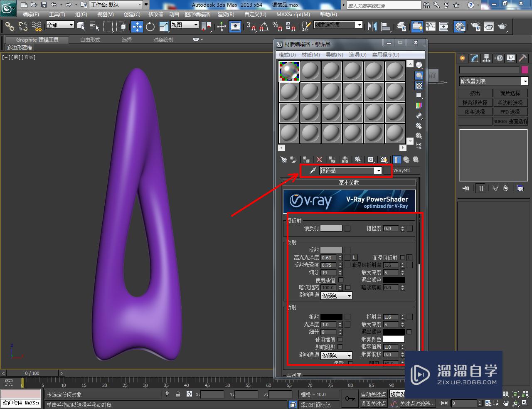The height and width of the screenshot is (409, 532).
Task: Toggle 使用插值 under 反射
Action: pyautogui.click(x=341, y=280)
